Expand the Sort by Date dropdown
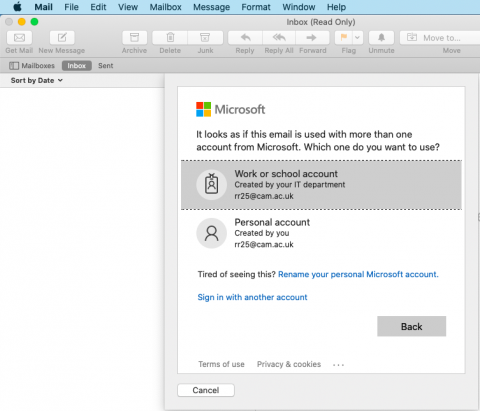 click(37, 80)
